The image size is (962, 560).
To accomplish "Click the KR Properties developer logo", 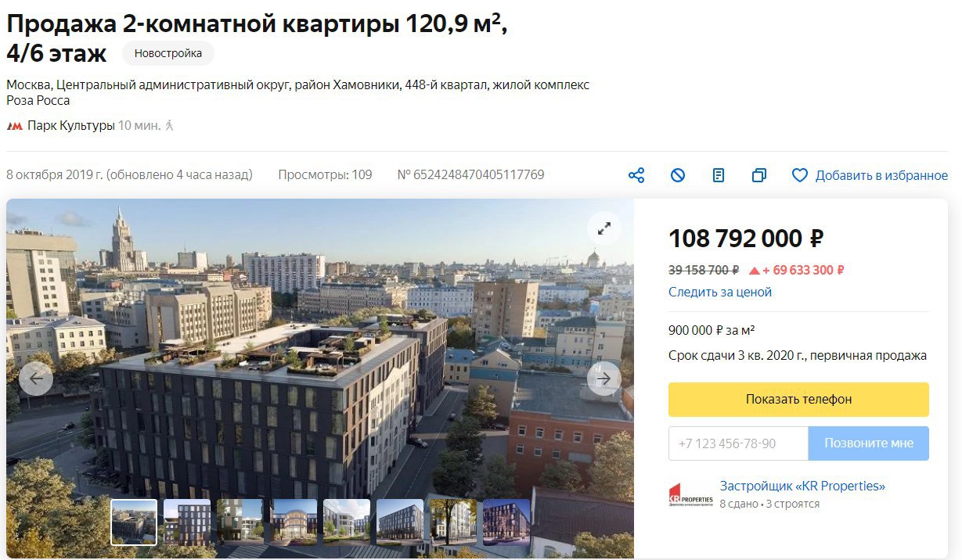I will 691,495.
